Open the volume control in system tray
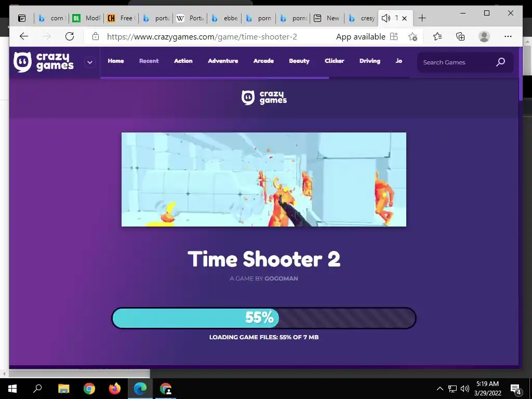Screen dimensions: 532x399 click(465, 389)
